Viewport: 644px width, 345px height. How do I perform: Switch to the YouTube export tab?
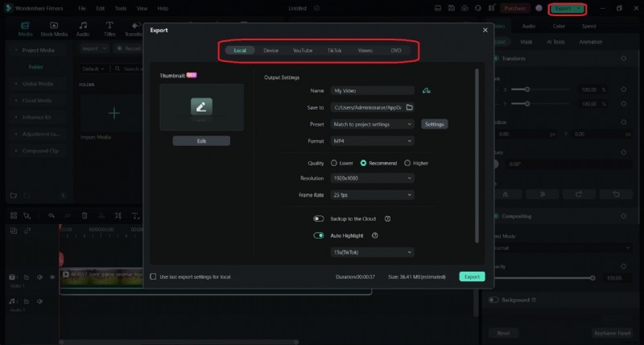tap(303, 51)
